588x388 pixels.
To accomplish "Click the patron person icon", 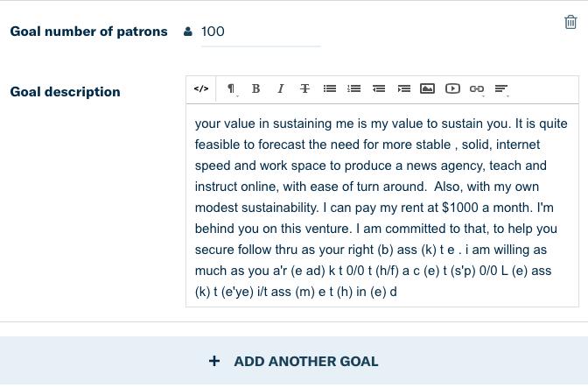I will tap(188, 32).
